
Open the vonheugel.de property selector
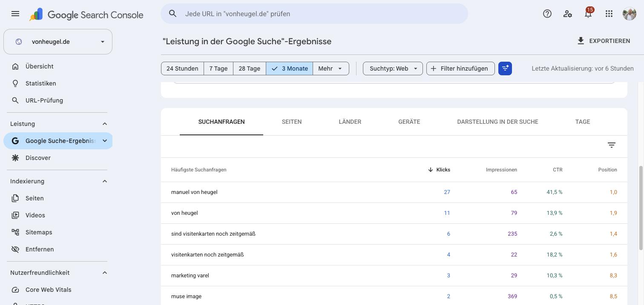pos(58,42)
